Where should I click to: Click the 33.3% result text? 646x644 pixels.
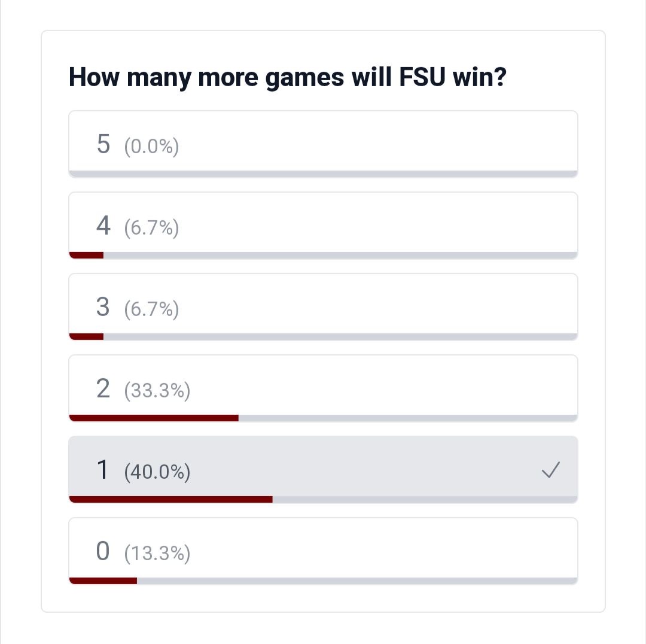(x=157, y=390)
